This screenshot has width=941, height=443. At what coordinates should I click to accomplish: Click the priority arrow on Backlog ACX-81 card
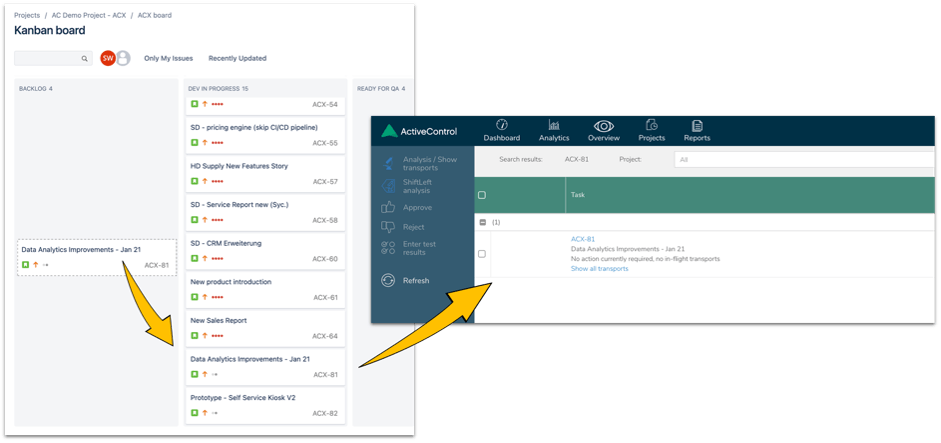click(35, 265)
